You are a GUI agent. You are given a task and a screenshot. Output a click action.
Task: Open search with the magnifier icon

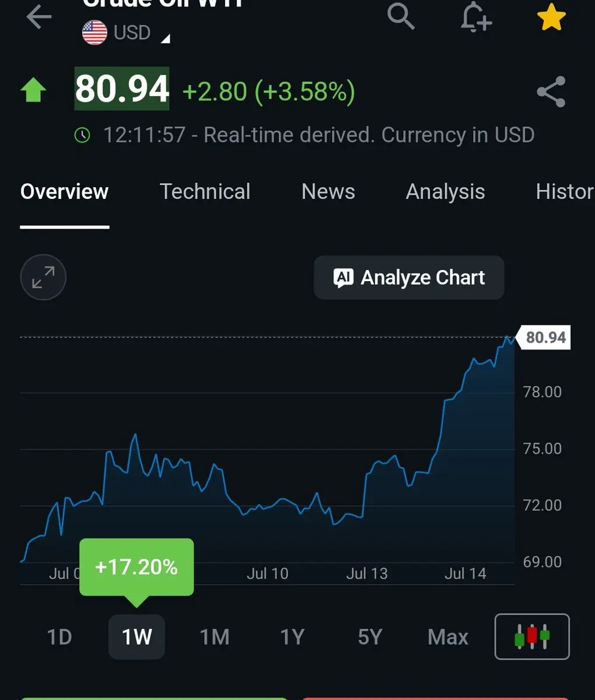[401, 16]
